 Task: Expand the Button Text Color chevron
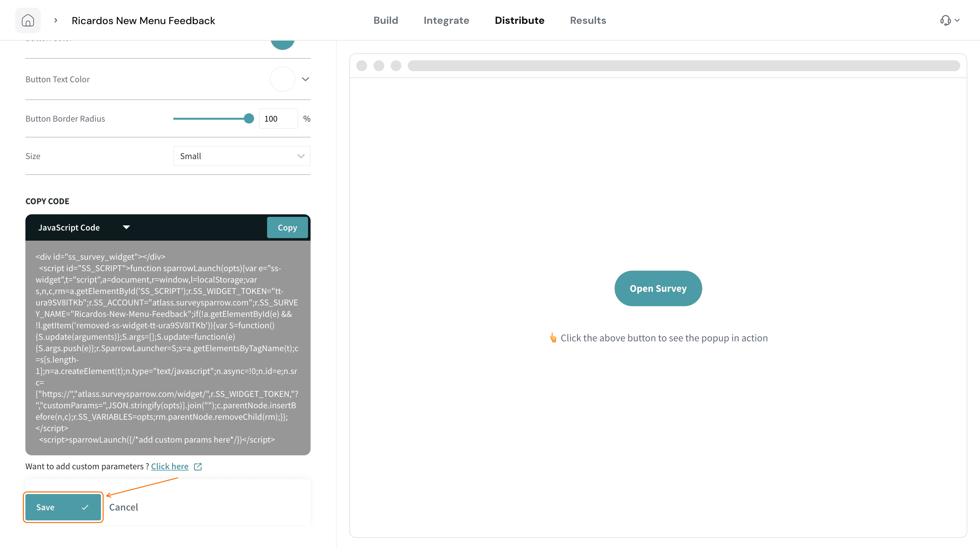coord(305,79)
